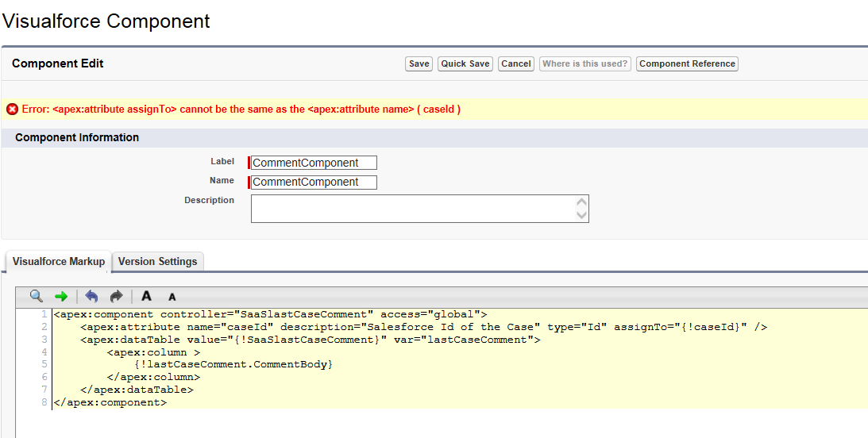Redo the edit using the toolbar arrow

[117, 296]
